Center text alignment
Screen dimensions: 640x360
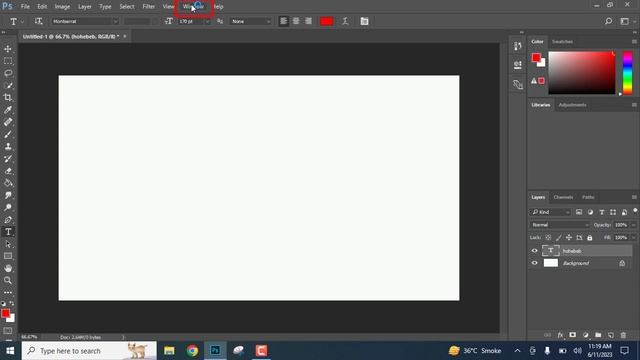(x=296, y=21)
